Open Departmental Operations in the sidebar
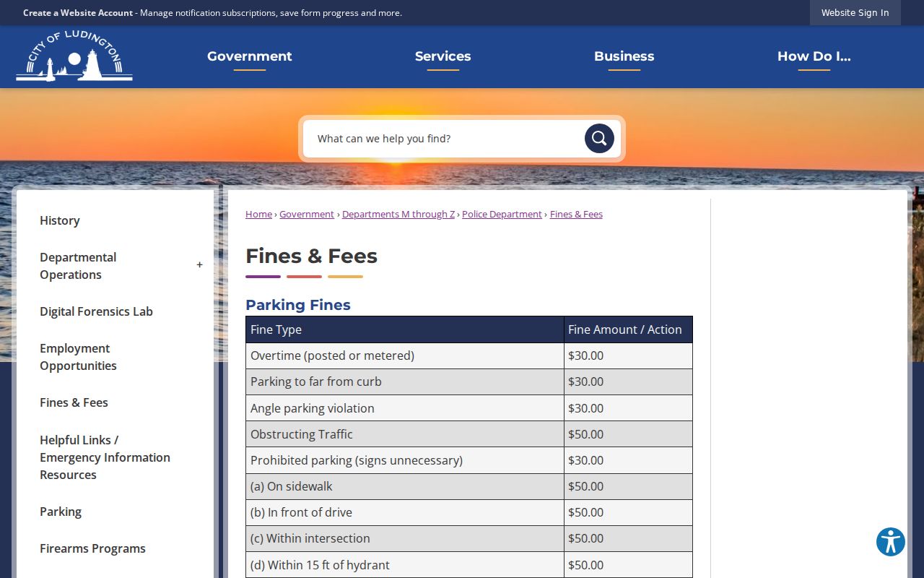 (x=78, y=266)
